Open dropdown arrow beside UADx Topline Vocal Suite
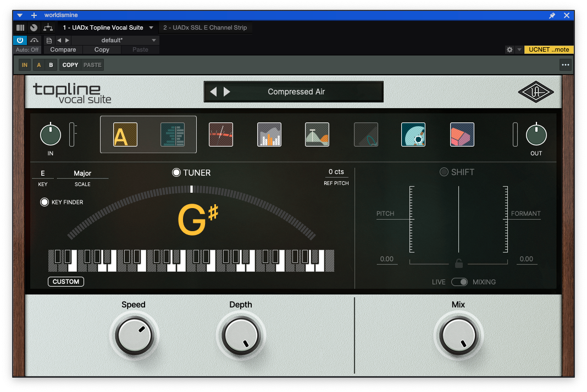 [151, 27]
